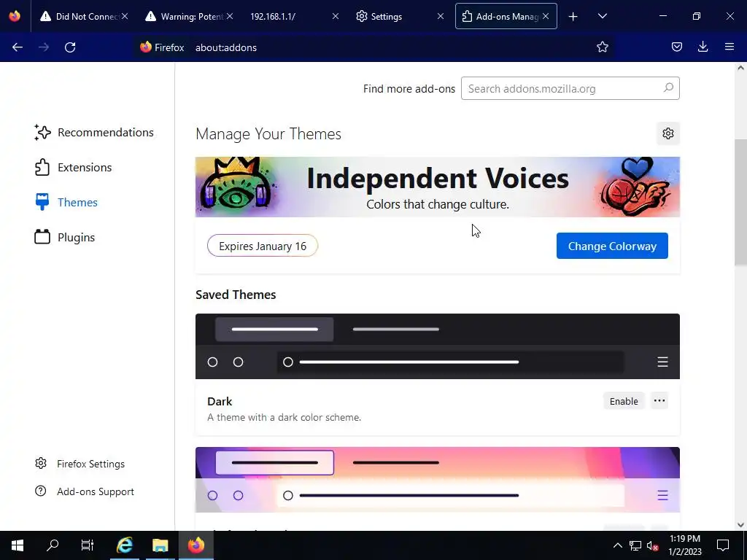
Task: Show hidden system tray icons
Action: pyautogui.click(x=617, y=545)
